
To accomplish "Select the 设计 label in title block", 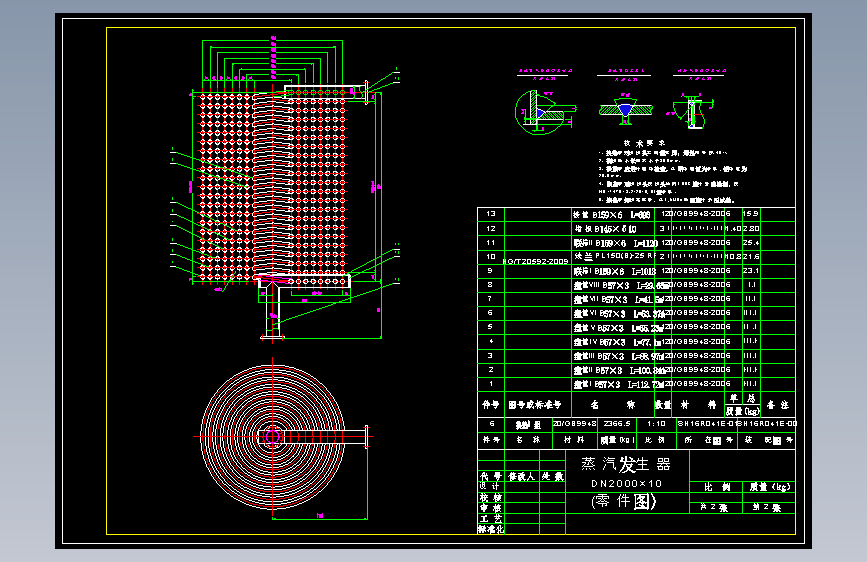I will (490, 486).
